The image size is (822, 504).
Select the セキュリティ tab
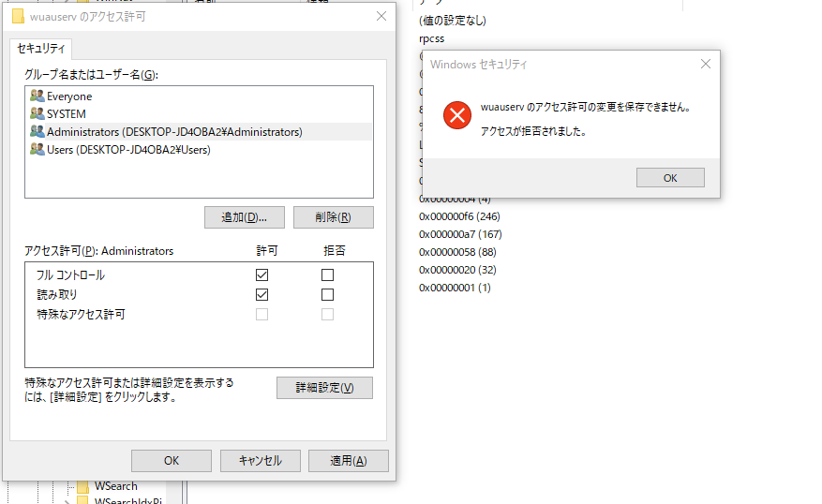(41, 49)
